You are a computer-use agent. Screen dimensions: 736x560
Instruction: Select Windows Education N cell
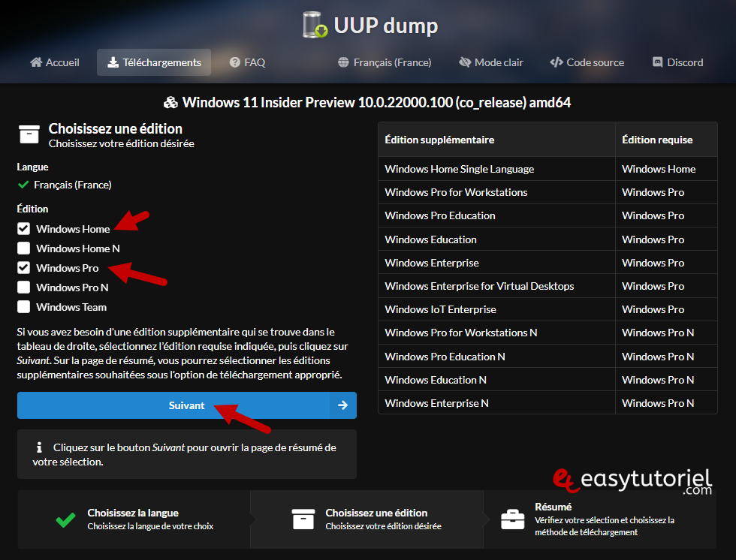(x=496, y=380)
